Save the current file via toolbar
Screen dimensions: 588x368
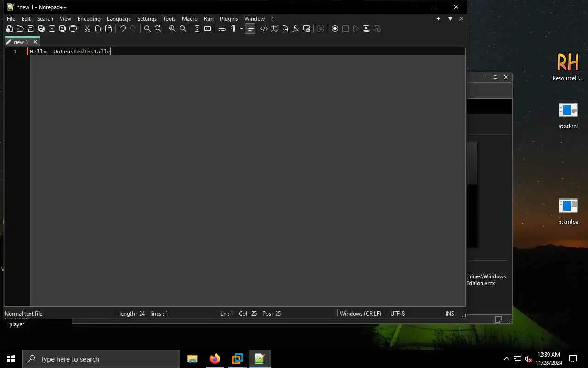(x=30, y=29)
